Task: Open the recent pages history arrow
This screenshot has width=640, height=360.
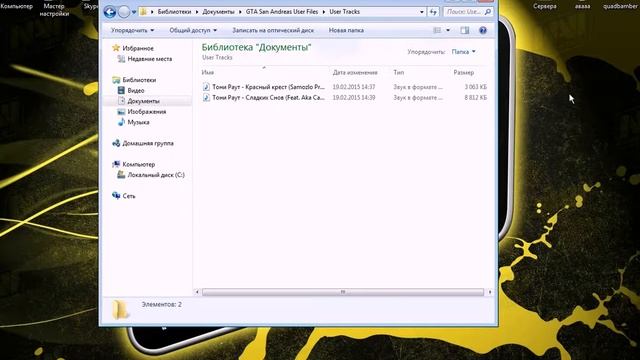Action: [x=133, y=12]
